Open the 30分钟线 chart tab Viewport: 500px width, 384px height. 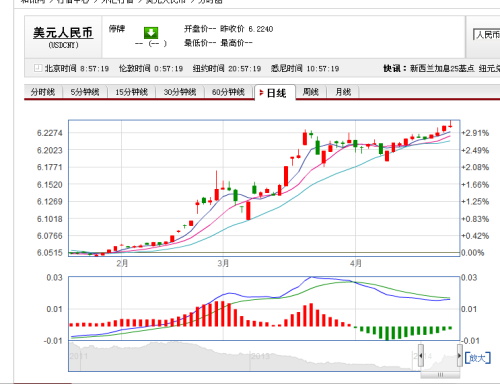click(180, 92)
